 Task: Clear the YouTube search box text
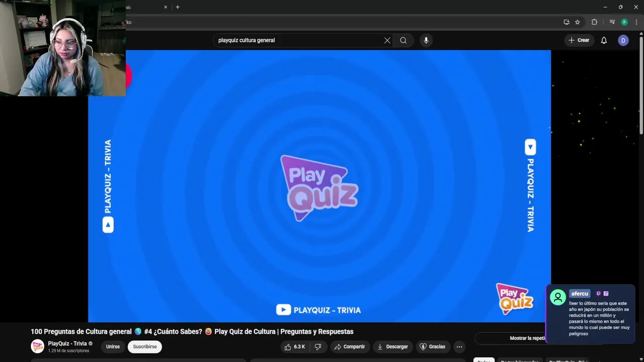387,40
